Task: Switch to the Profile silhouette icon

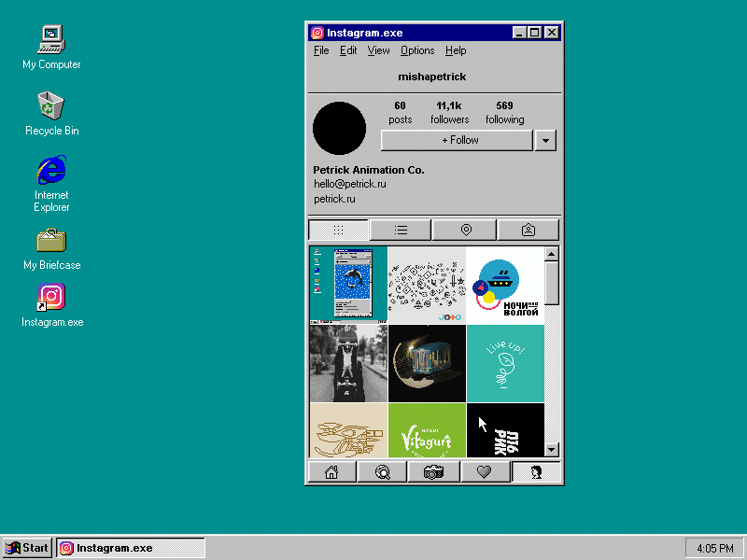Action: pyautogui.click(x=538, y=471)
